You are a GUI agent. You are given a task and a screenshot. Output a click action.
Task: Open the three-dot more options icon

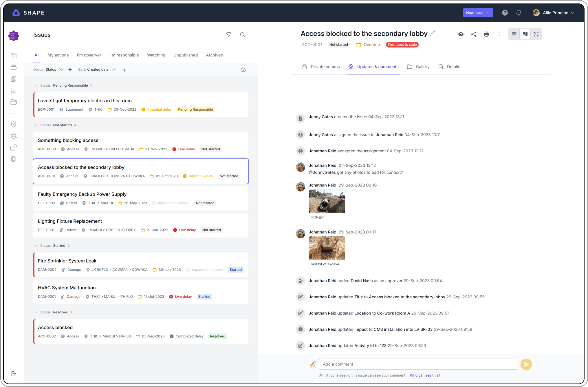pos(499,34)
